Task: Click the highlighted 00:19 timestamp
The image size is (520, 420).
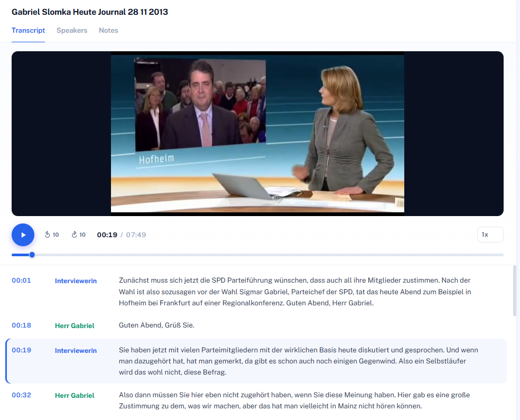Action: (x=21, y=350)
